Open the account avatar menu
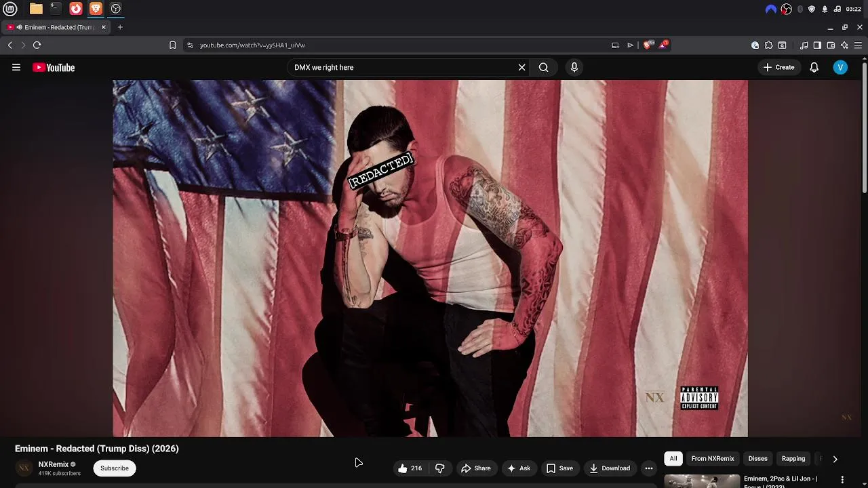 click(840, 67)
